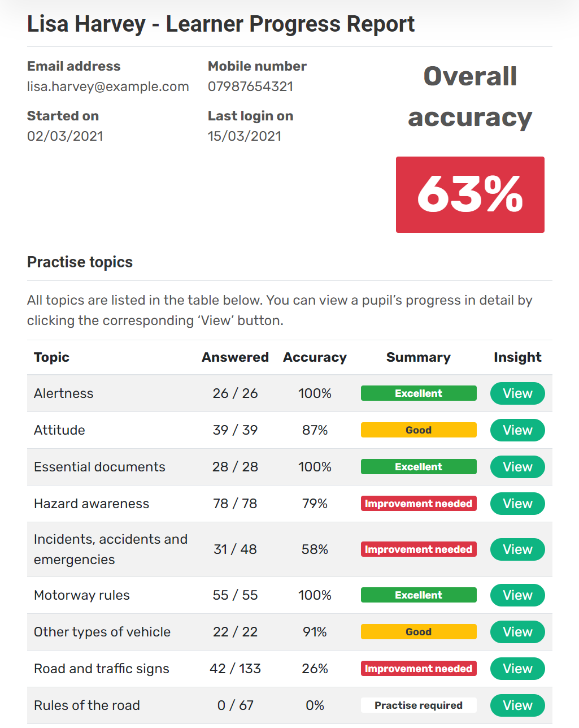Click the Answered column header
The height and width of the screenshot is (728, 579).
pyautogui.click(x=235, y=357)
